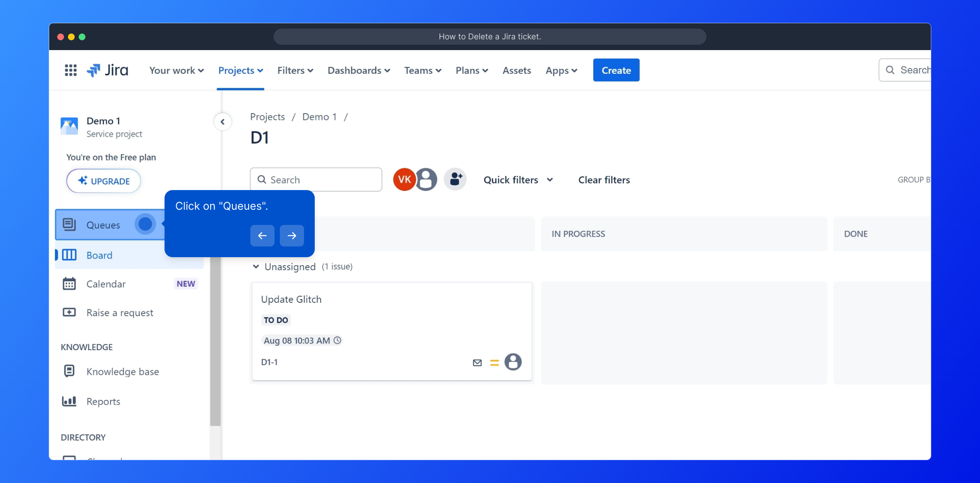Viewport: 980px width, 483px height.
Task: Open Reports in the sidebar
Action: click(x=103, y=402)
